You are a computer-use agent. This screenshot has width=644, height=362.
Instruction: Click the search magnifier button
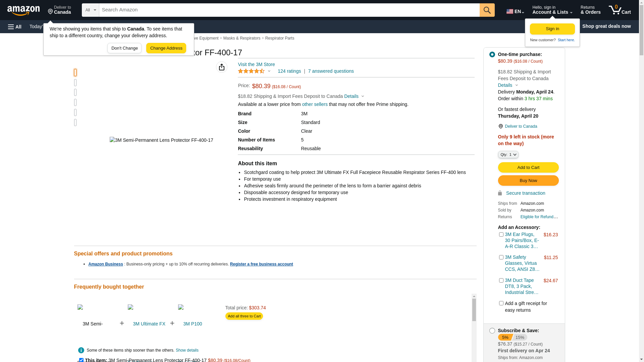coord(487,10)
